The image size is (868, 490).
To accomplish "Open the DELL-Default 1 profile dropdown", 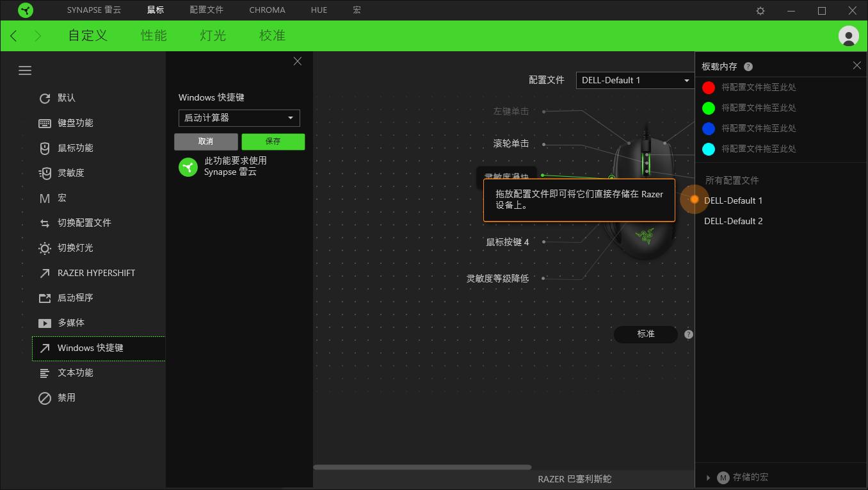I will (634, 80).
